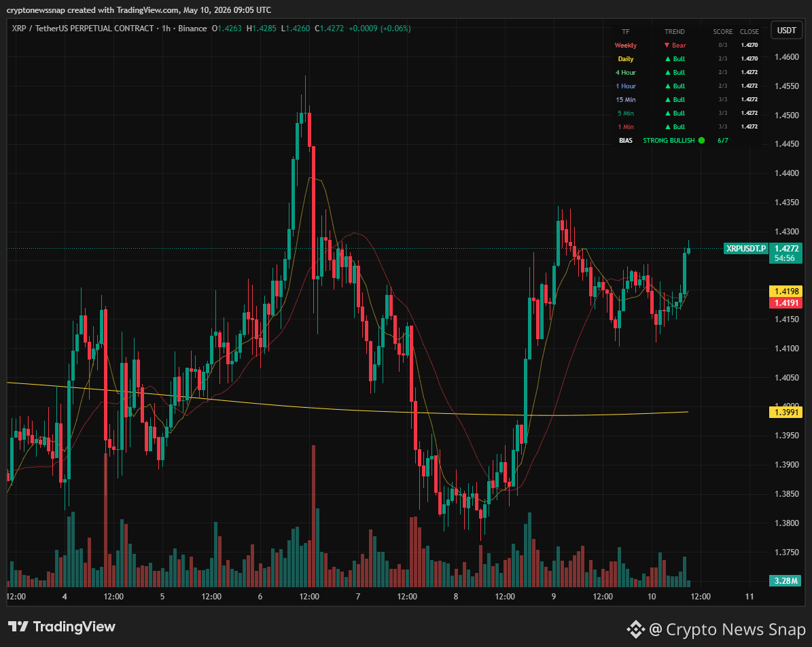Click the SCORE column header
Image resolution: width=812 pixels, height=647 pixels.
point(722,31)
